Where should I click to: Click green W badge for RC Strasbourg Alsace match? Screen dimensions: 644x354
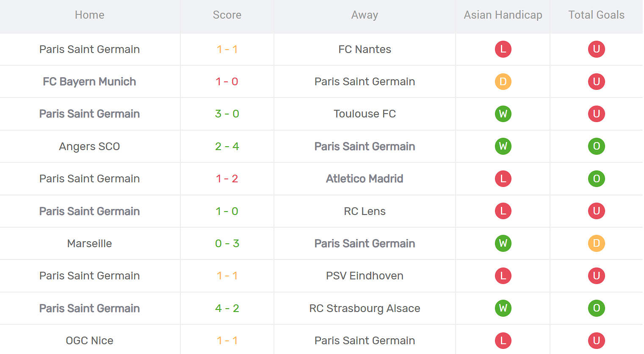pyautogui.click(x=503, y=308)
